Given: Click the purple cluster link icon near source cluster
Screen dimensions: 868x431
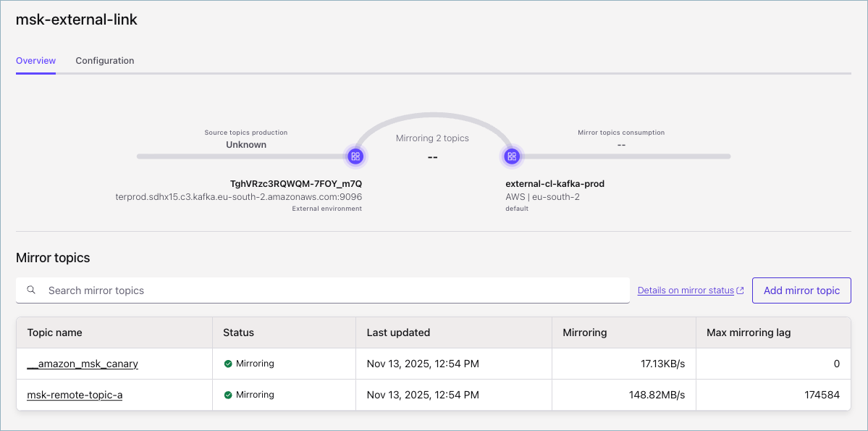Looking at the screenshot, I should (x=355, y=155).
